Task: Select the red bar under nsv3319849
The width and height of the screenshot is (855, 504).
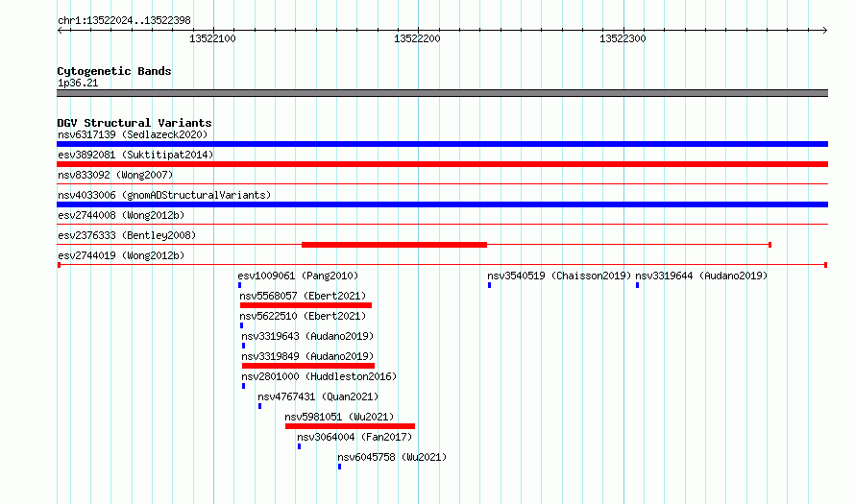Action: point(308,366)
